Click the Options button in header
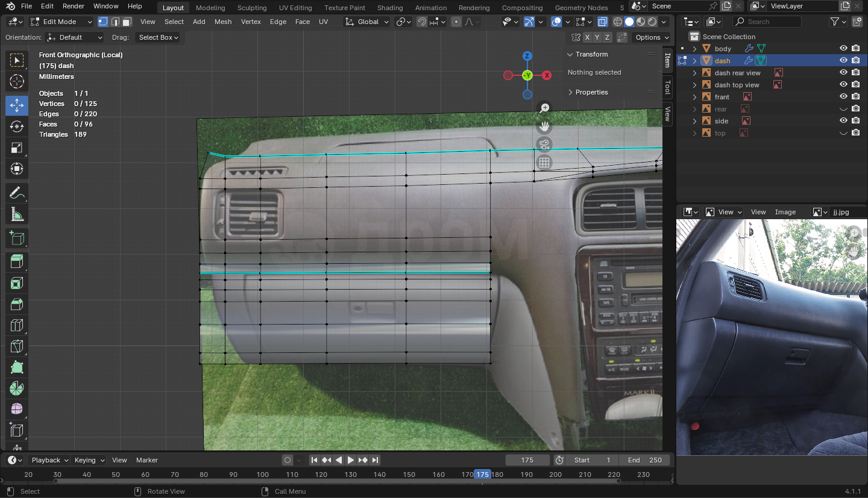The image size is (868, 498). point(651,37)
